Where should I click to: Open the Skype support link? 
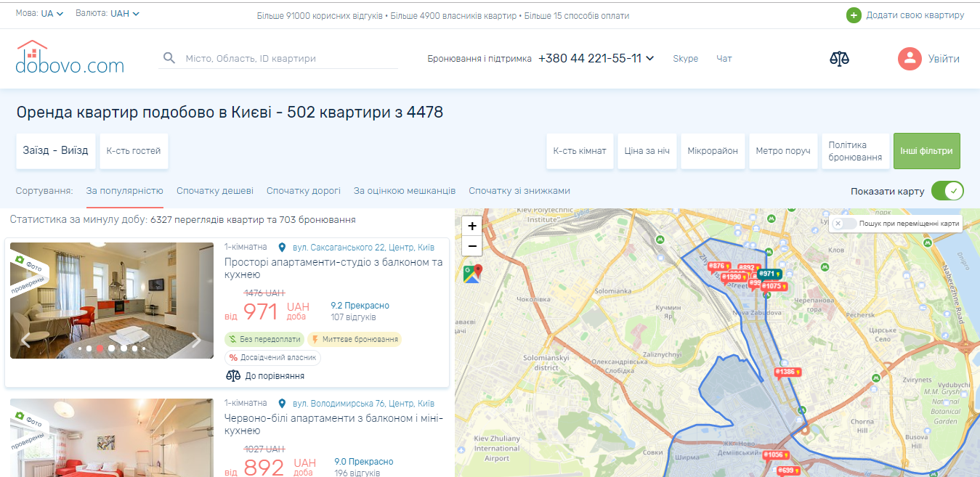point(685,59)
